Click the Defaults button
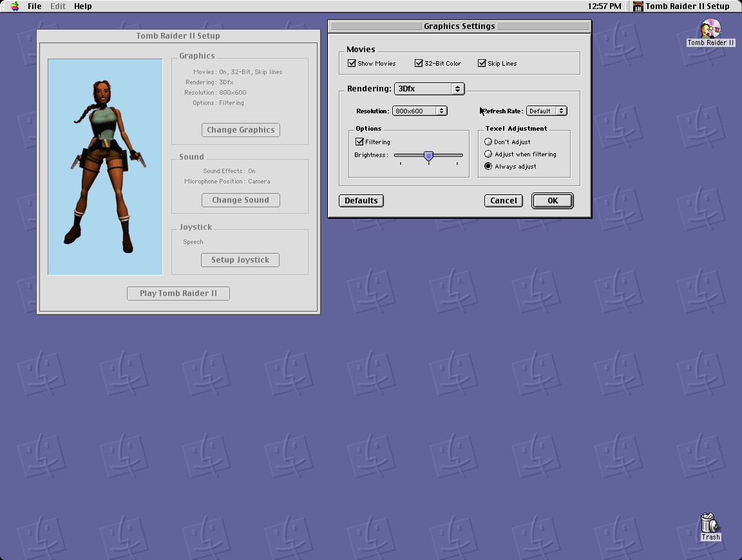 (x=361, y=201)
